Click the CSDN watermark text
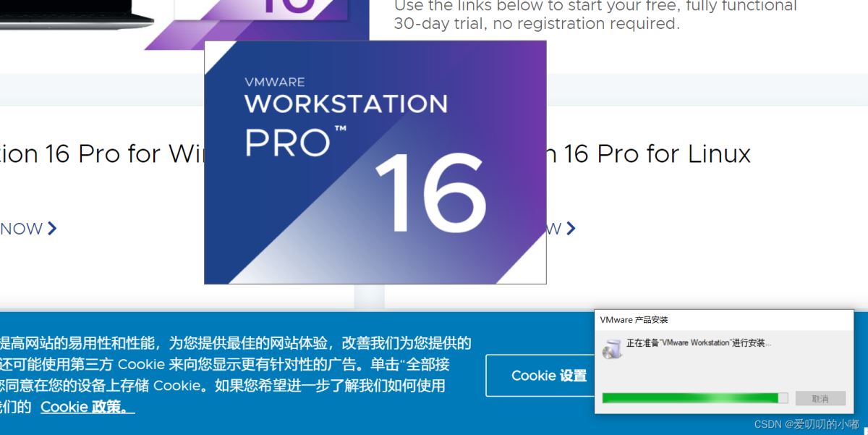Screen dimensions: 868x435 pos(807,424)
